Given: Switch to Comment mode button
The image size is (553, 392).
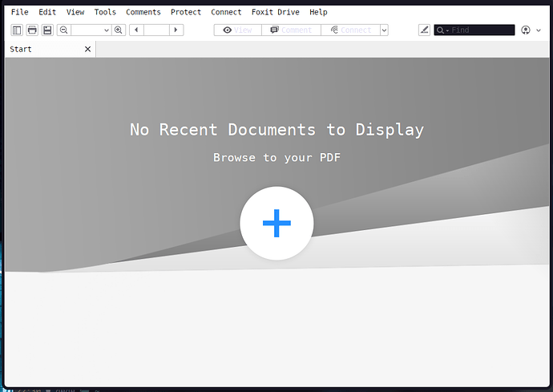Looking at the screenshot, I should pyautogui.click(x=291, y=30).
